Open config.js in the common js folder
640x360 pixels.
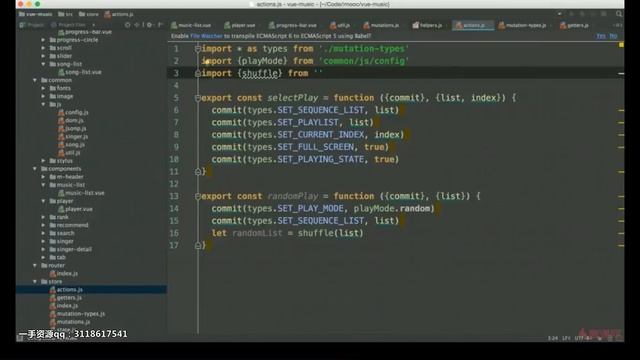click(x=73, y=112)
